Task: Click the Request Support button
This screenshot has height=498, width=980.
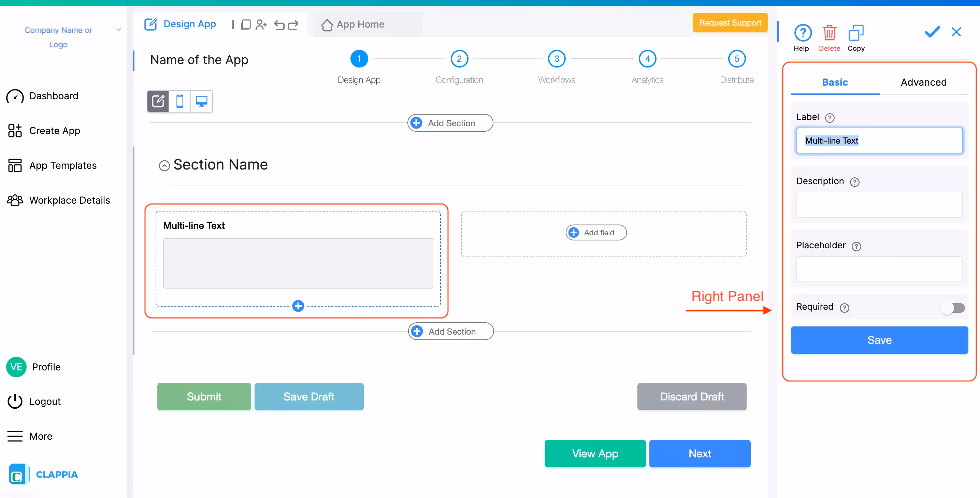Action: (730, 23)
